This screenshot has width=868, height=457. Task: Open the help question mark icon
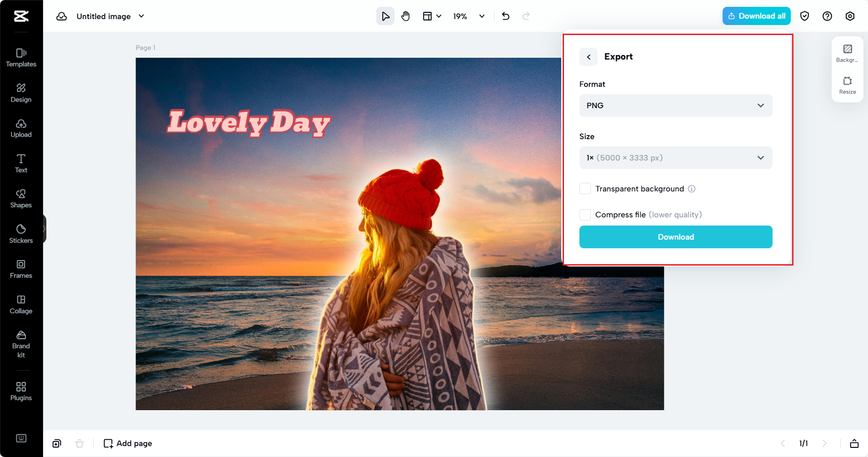pos(827,16)
